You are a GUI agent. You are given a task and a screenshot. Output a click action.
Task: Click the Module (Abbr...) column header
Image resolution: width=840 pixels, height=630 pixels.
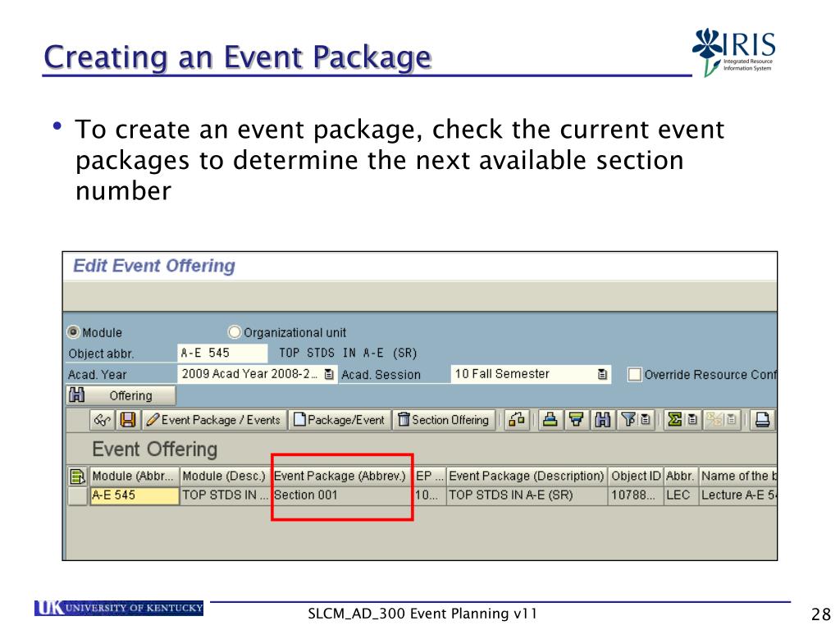click(134, 476)
